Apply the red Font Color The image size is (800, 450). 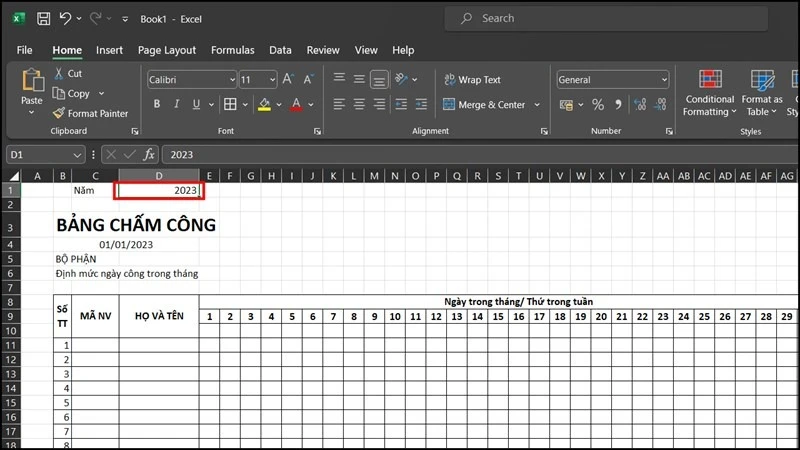296,105
